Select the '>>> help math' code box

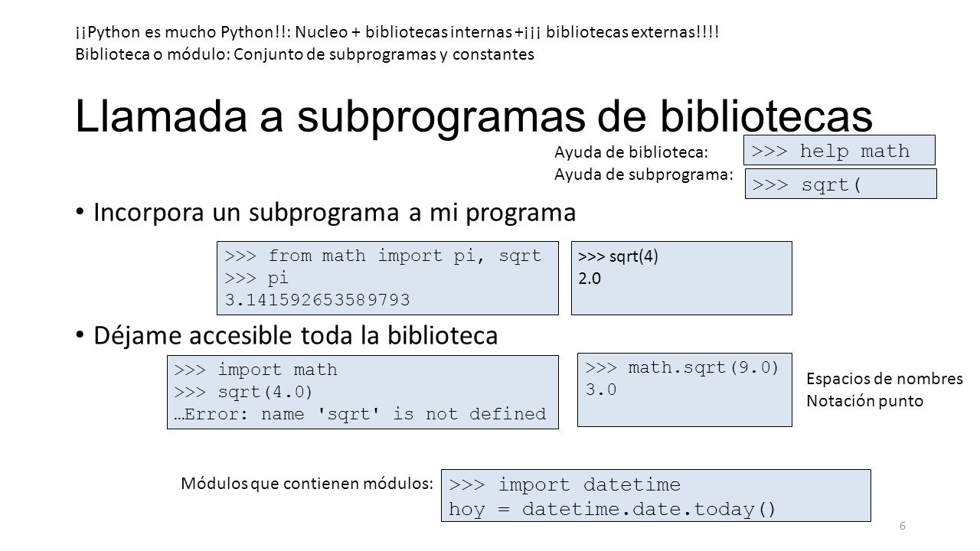click(841, 150)
